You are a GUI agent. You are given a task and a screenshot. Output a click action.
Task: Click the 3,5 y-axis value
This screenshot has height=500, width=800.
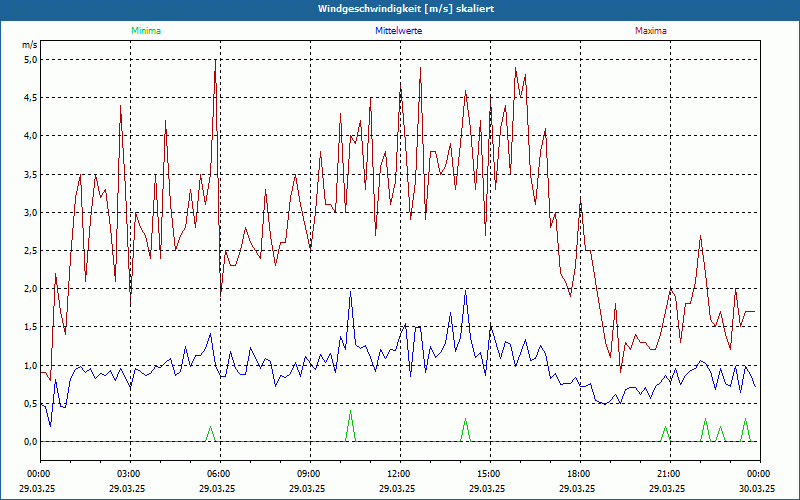(30, 174)
